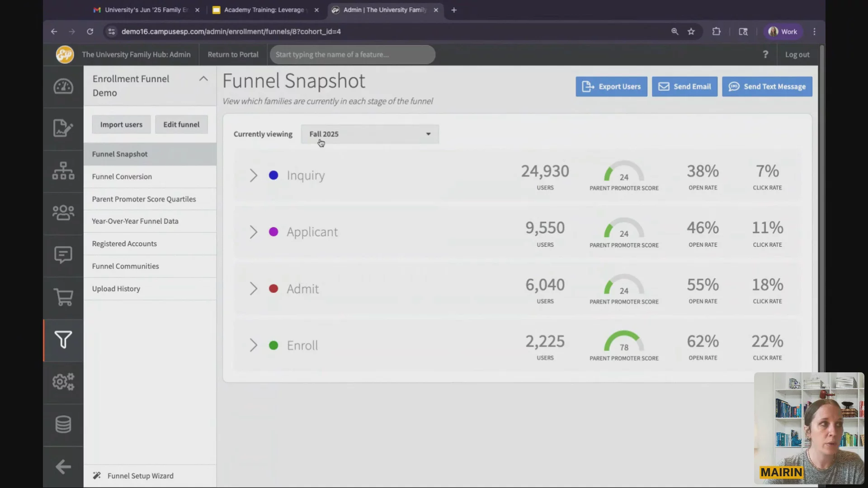Click the form editor sidebar icon
The height and width of the screenshot is (488, 868).
click(x=63, y=128)
